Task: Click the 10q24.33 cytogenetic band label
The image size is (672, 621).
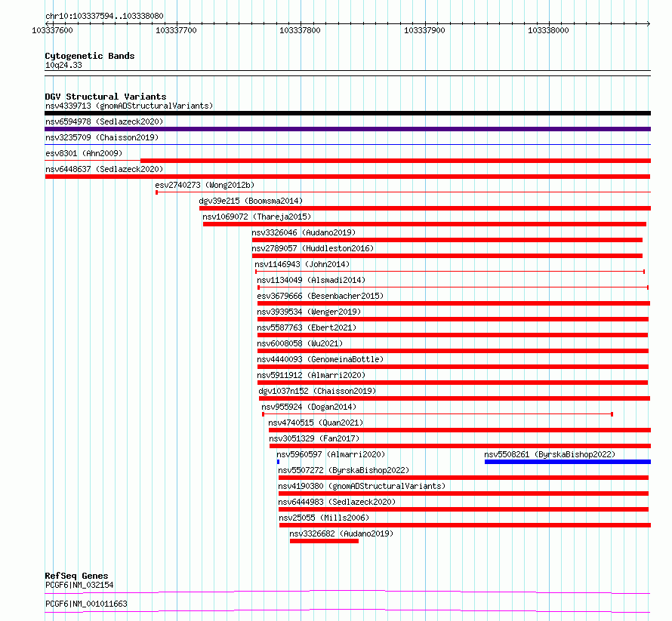Action: tap(63, 65)
